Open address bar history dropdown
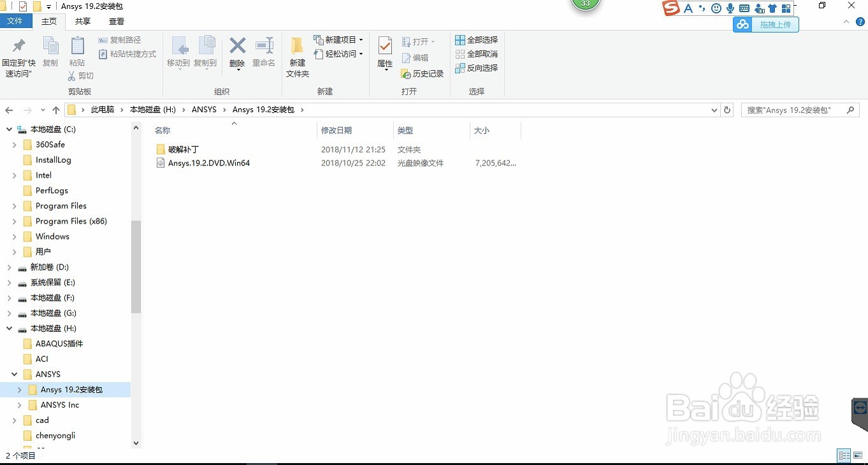 point(714,110)
